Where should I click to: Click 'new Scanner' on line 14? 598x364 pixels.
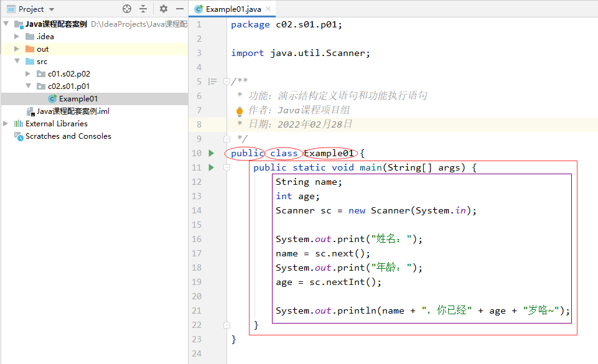[x=379, y=210]
